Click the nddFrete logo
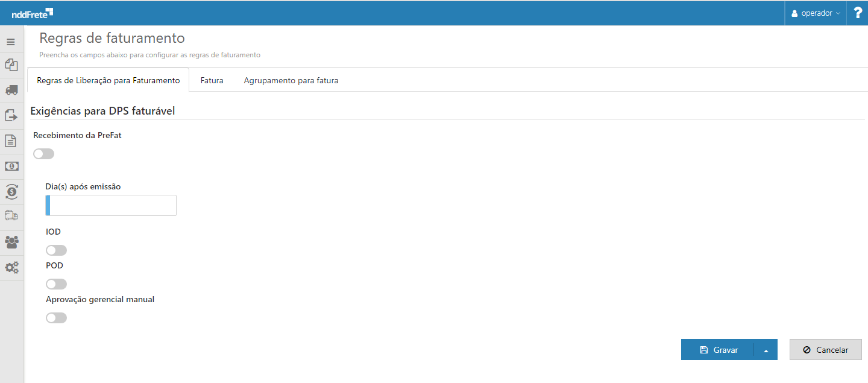 coord(33,13)
